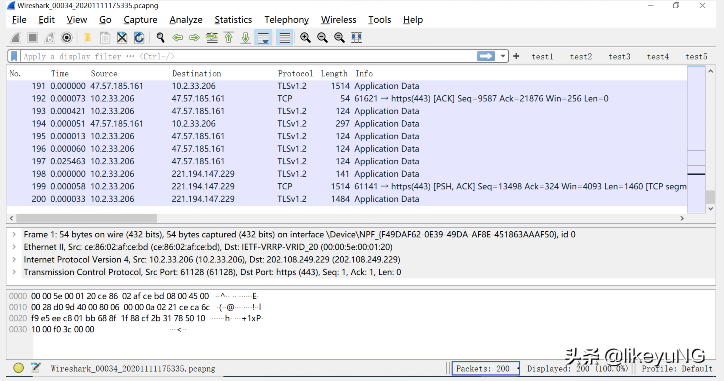This screenshot has height=381, width=724.
Task: Open the Telephony menu
Action: 286,20
